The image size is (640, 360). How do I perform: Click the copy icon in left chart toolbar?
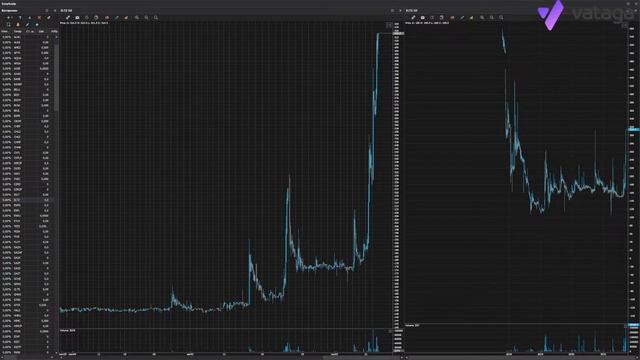point(96,18)
